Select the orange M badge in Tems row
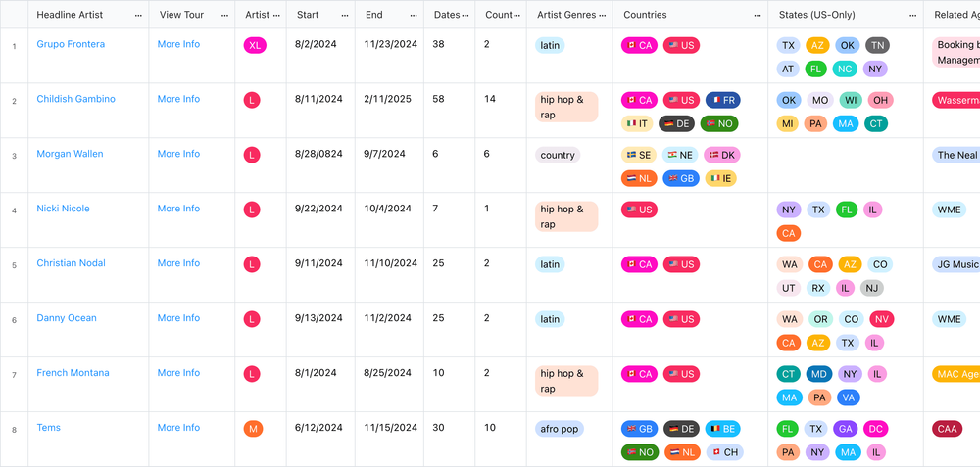 253,428
